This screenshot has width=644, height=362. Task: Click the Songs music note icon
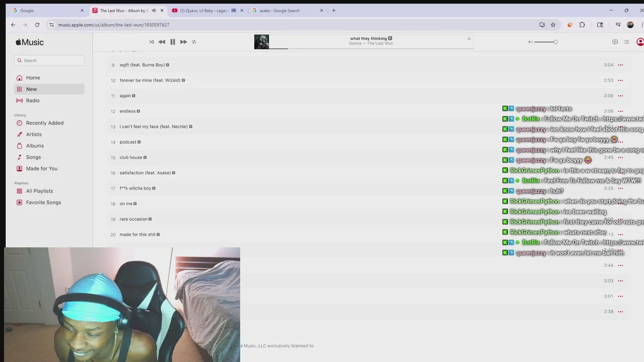click(20, 157)
